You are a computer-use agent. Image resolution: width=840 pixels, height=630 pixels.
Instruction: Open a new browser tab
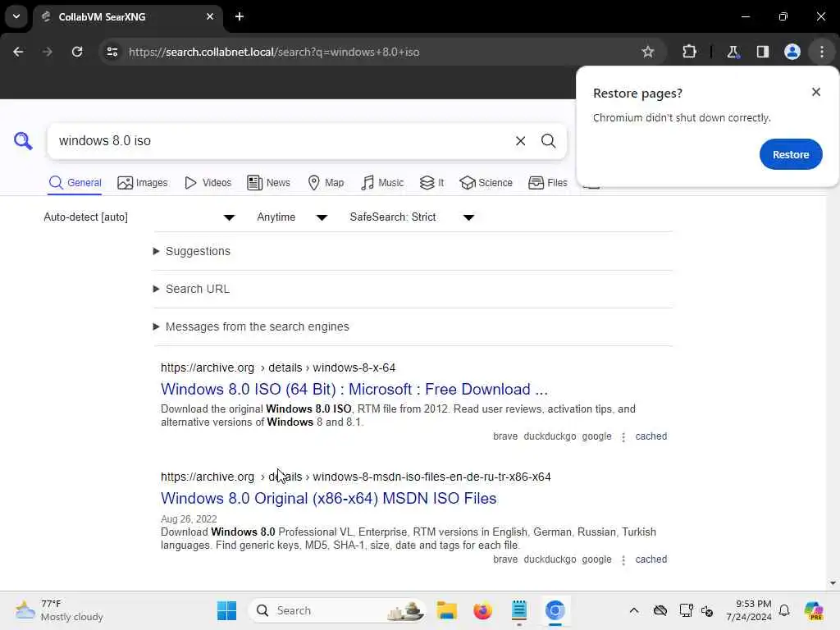pos(240,16)
